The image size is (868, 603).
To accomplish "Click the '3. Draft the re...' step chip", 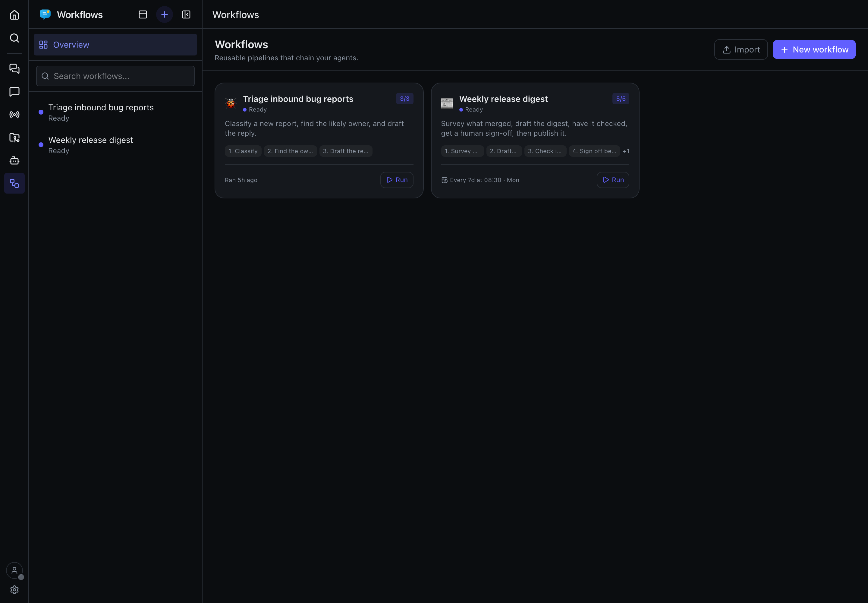I will [x=346, y=151].
